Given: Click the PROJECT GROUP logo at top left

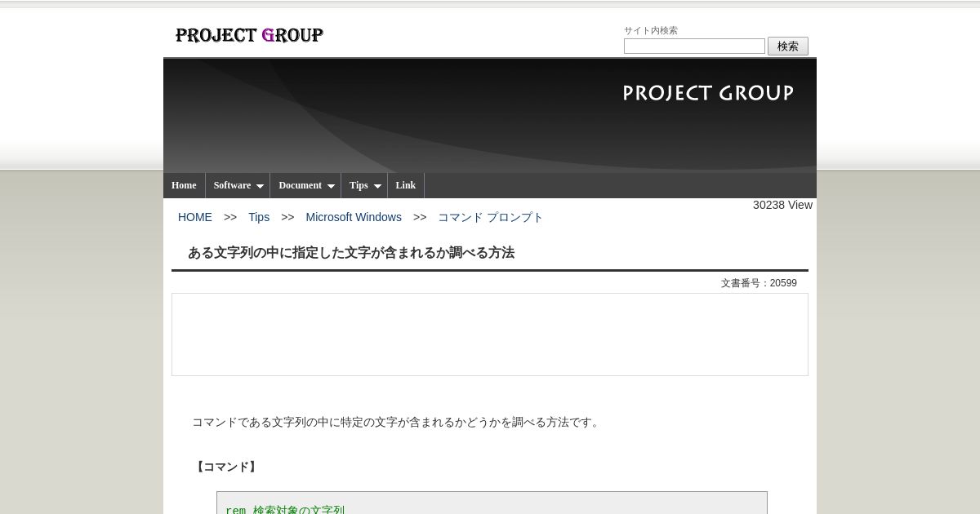Looking at the screenshot, I should tap(249, 35).
